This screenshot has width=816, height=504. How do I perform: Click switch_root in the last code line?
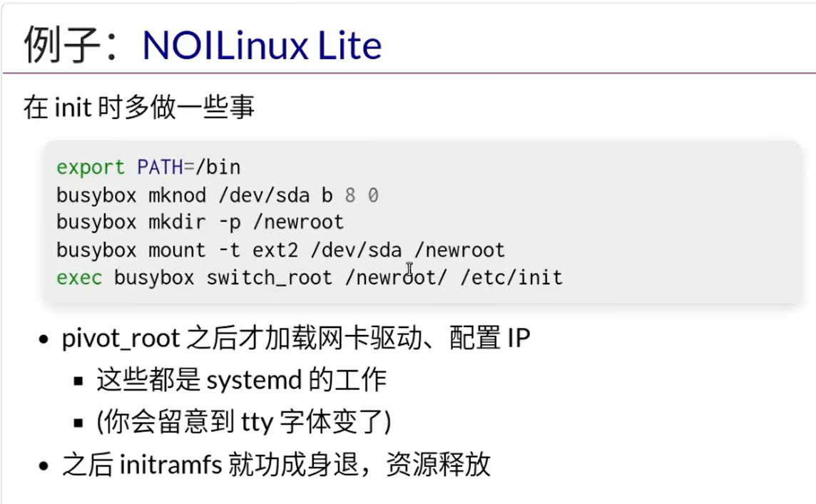click(269, 277)
